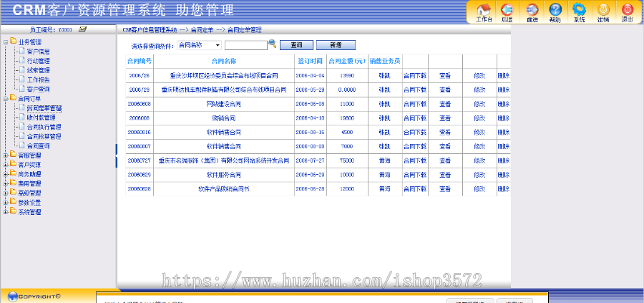Image resolution: width=644 pixels, height=303 pixels.
Task: Click the 签订时间 column header
Action: pyautogui.click(x=310, y=61)
